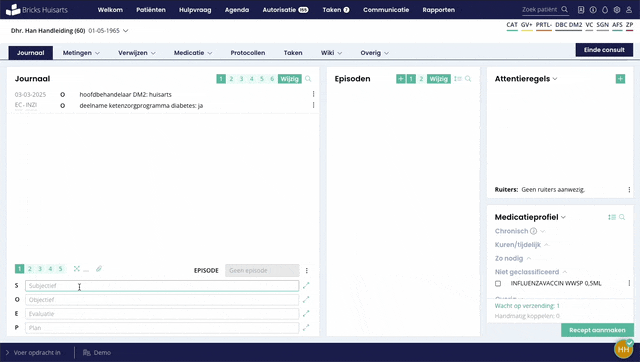Open the Metingen dropdown
Viewport: 640px width, 362px height.
(x=81, y=53)
